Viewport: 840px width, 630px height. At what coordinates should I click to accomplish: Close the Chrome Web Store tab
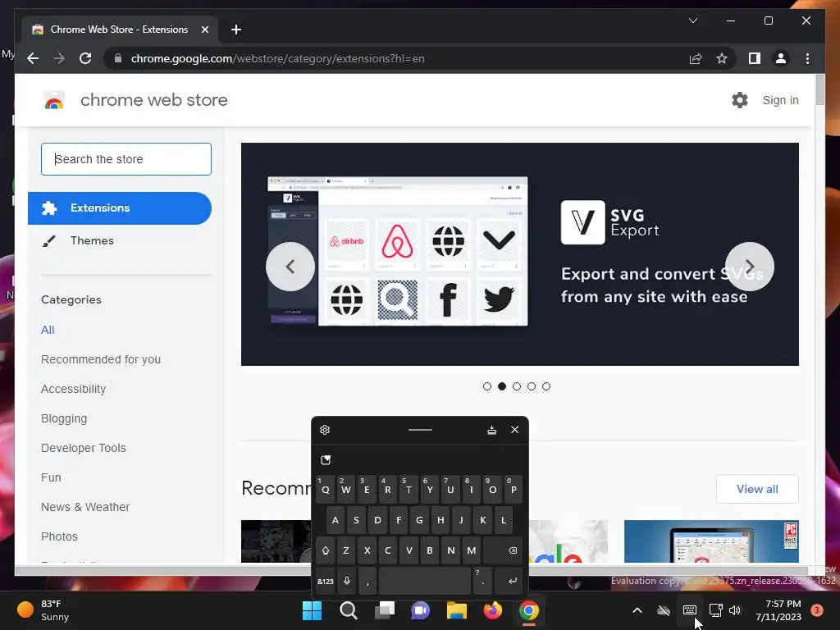[x=204, y=30]
